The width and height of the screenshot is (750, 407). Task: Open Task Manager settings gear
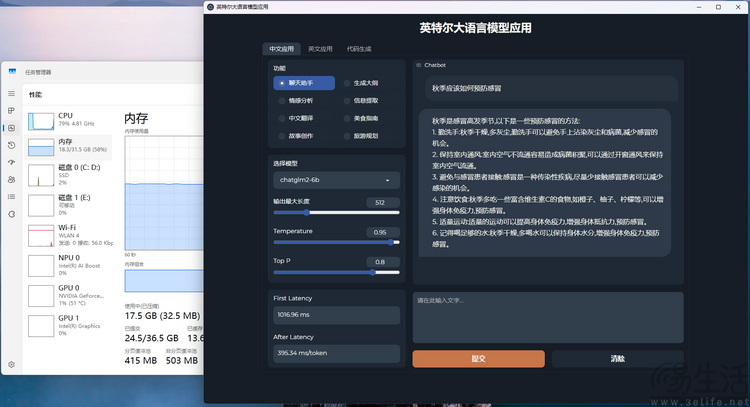pyautogui.click(x=11, y=364)
